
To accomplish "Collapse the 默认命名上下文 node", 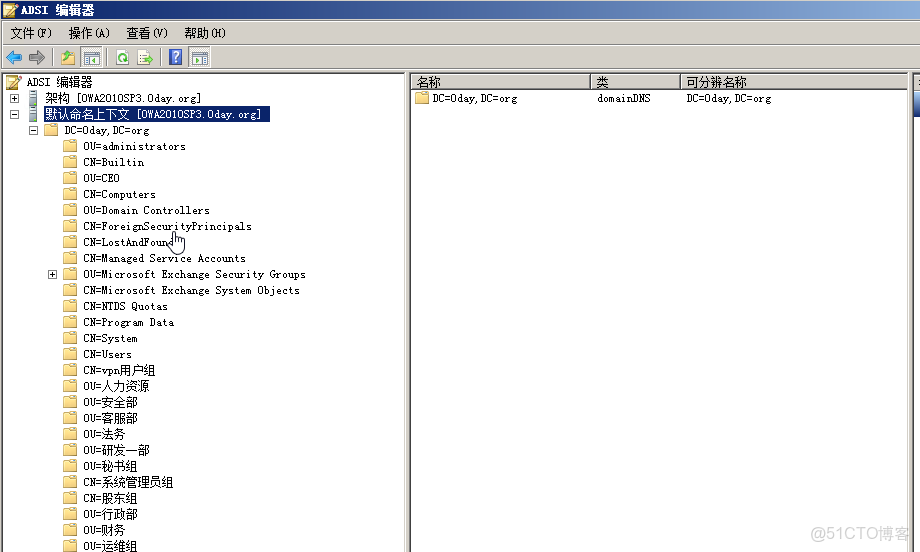I will tap(15, 114).
